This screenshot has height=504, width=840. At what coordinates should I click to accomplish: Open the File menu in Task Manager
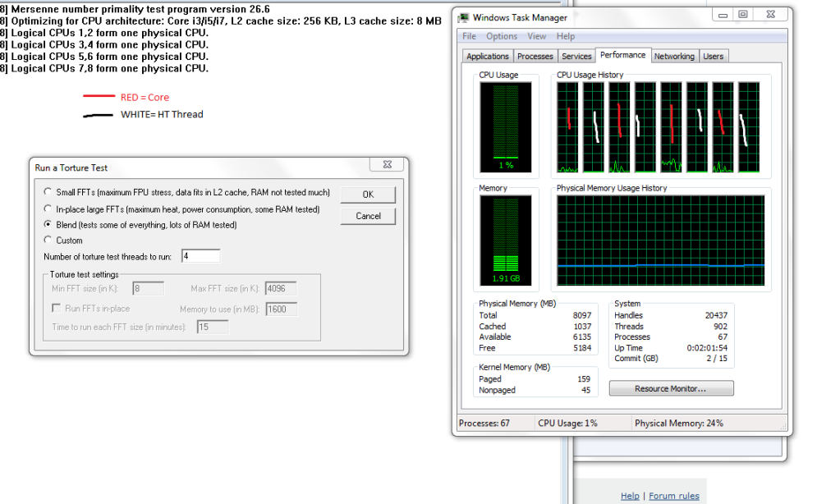coord(470,36)
